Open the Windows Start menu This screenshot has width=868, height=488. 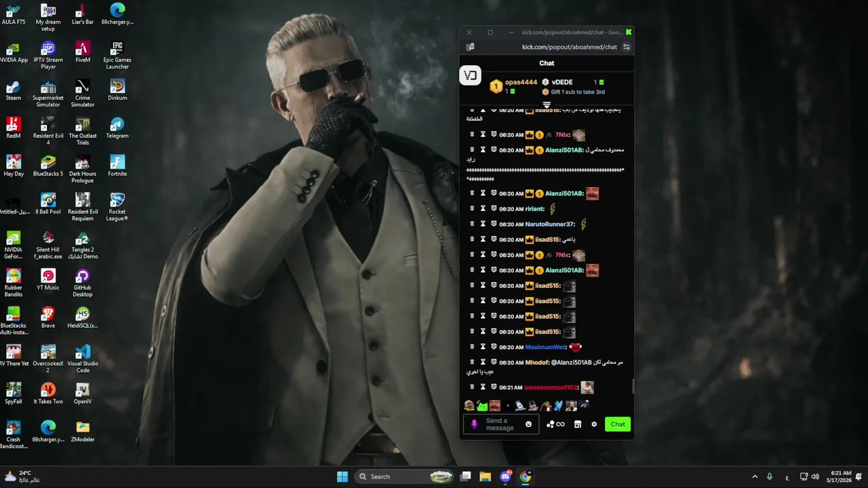(342, 476)
